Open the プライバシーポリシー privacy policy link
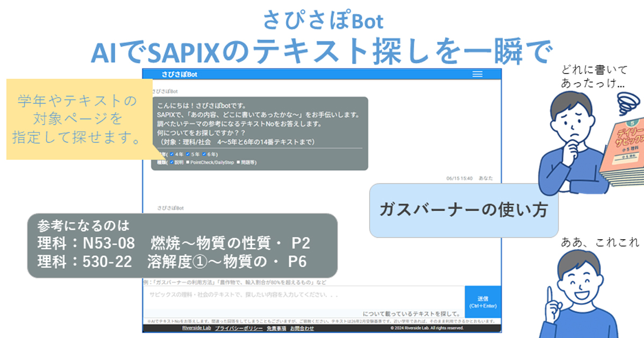The width and height of the screenshot is (644, 338). point(238,329)
